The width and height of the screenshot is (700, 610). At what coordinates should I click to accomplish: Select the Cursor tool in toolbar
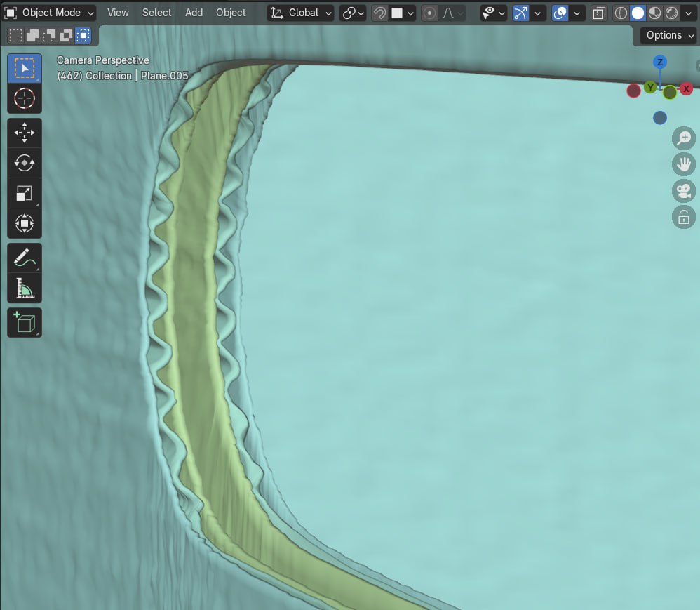(25, 98)
